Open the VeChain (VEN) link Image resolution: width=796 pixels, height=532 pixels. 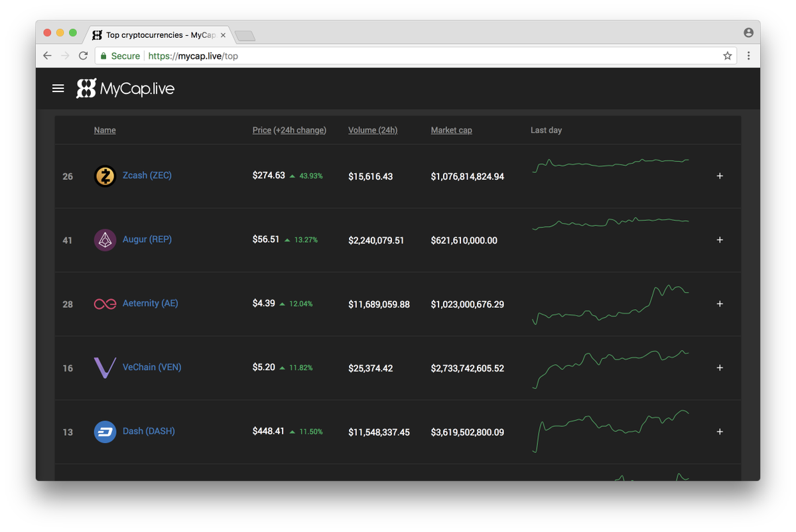(x=152, y=367)
